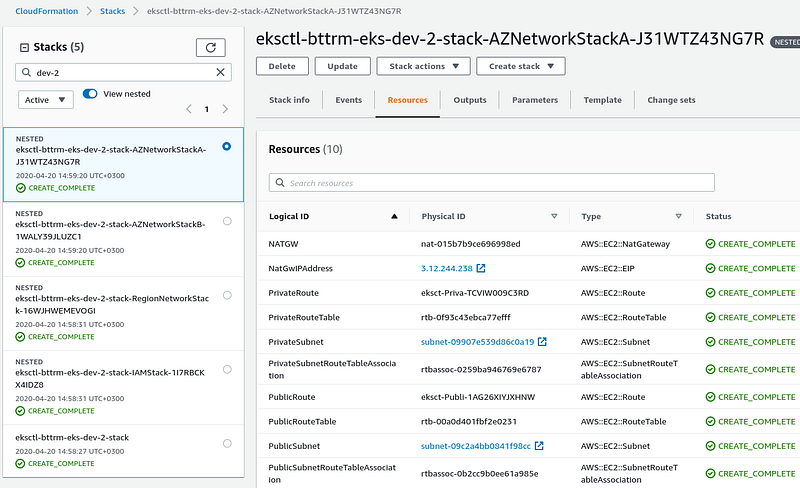Click the refresh stacks icon button

[211, 47]
